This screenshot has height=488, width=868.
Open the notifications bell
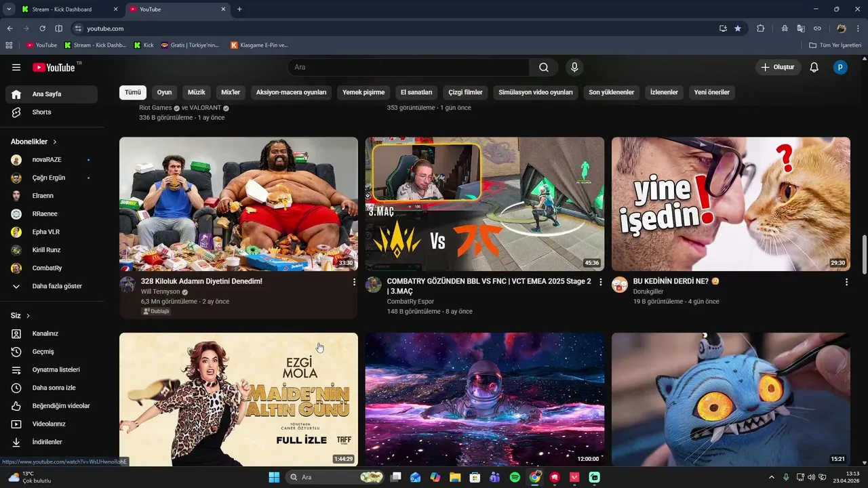814,67
